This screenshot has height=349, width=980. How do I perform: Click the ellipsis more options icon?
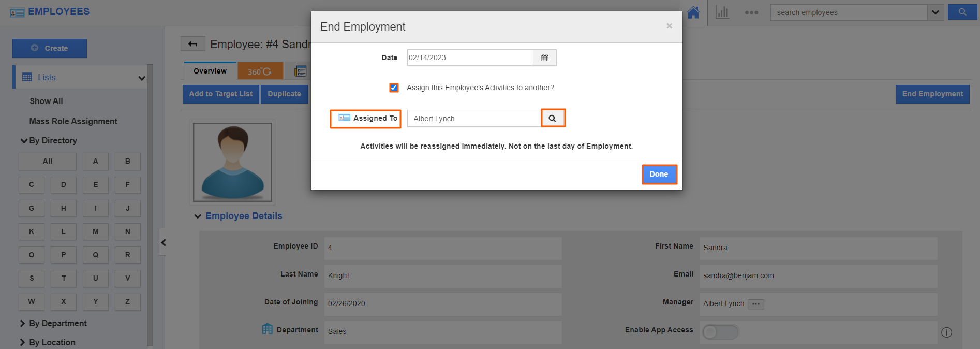(751, 12)
